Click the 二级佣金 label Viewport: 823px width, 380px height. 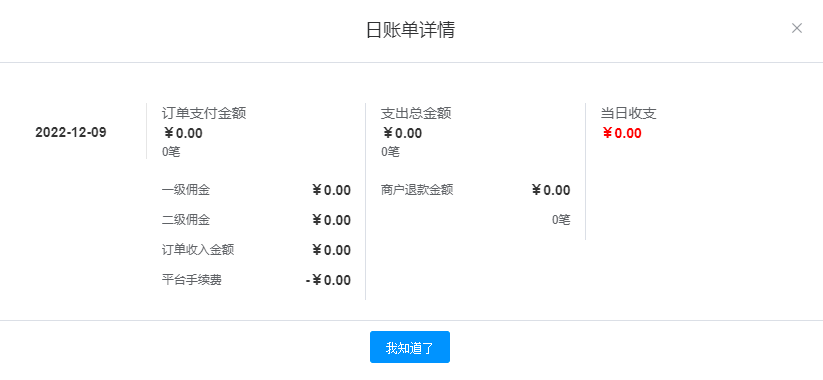pos(186,220)
